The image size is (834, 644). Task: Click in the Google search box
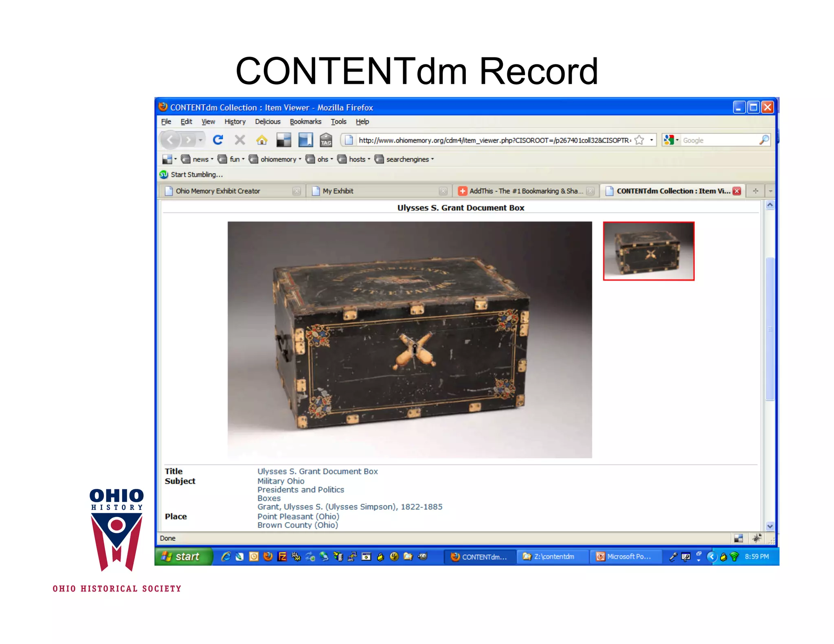point(719,140)
